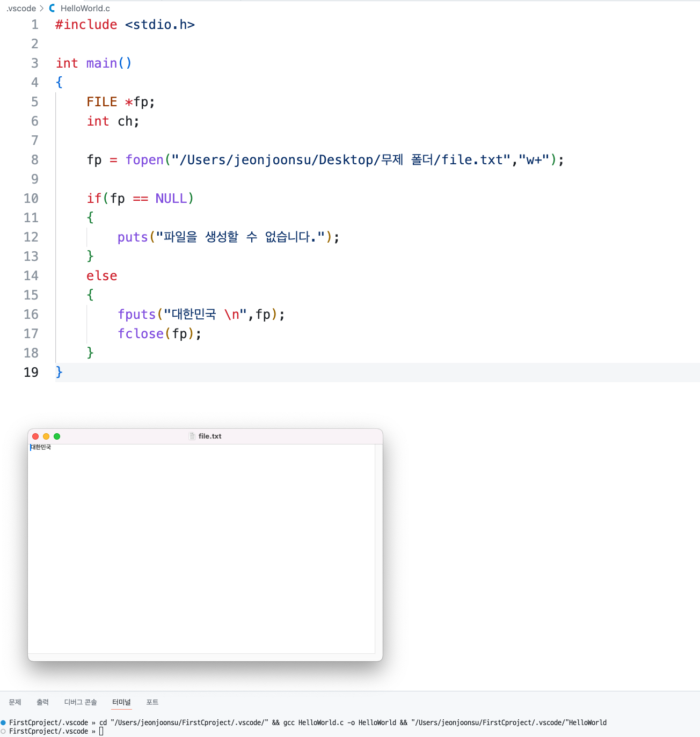Screen dimensions: 700x737
Task: Open the 포트 panel tab
Action: click(x=152, y=702)
